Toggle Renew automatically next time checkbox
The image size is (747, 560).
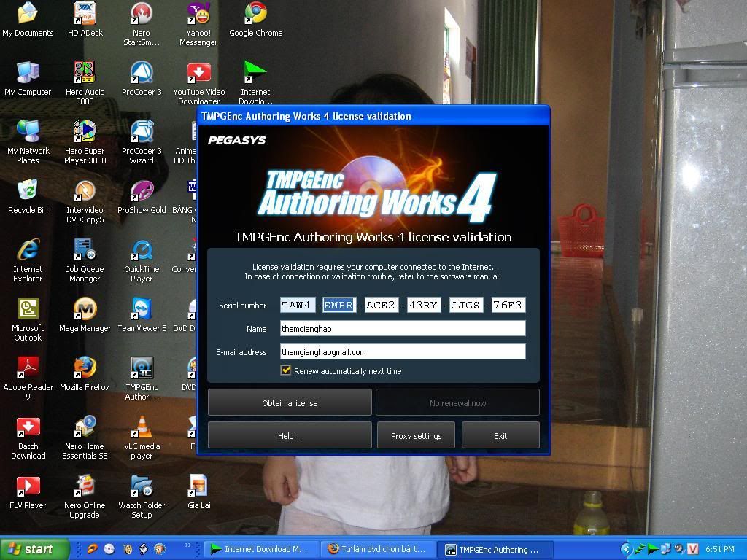pos(286,370)
